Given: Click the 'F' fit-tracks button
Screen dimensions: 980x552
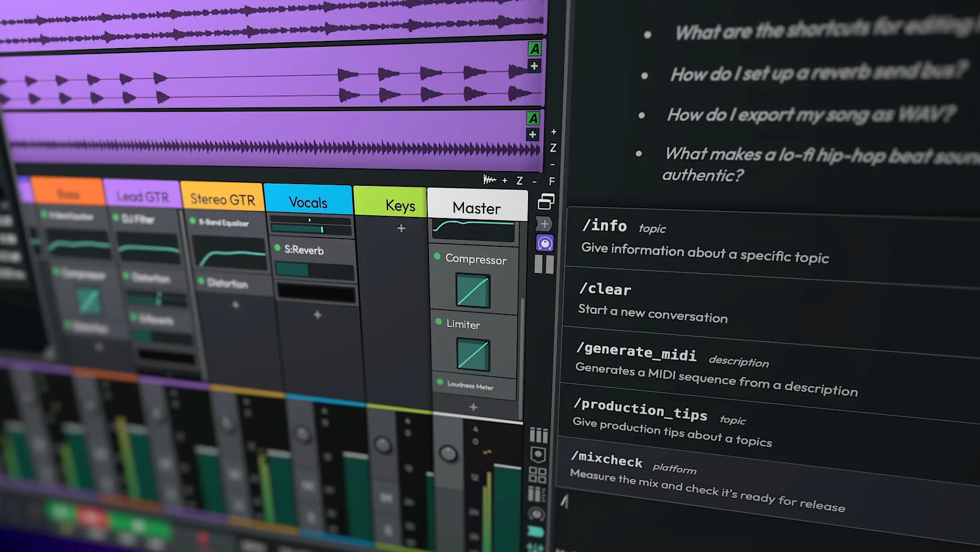Looking at the screenshot, I should click(552, 181).
